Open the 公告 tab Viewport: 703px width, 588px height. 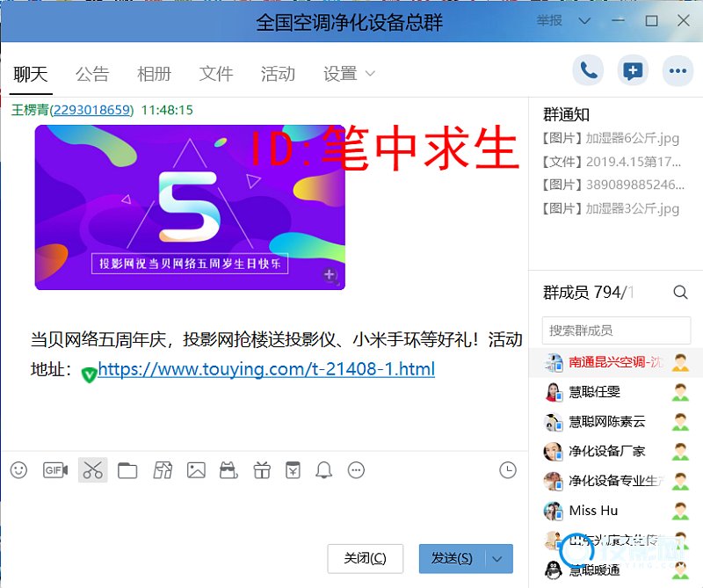(x=92, y=74)
